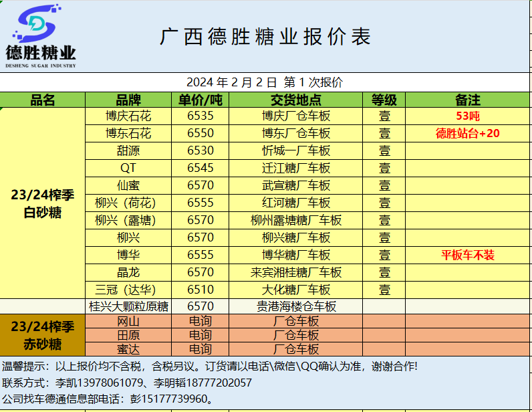
Task: Select delivery cell 迁江糖厂车板
Action: pyautogui.click(x=296, y=168)
